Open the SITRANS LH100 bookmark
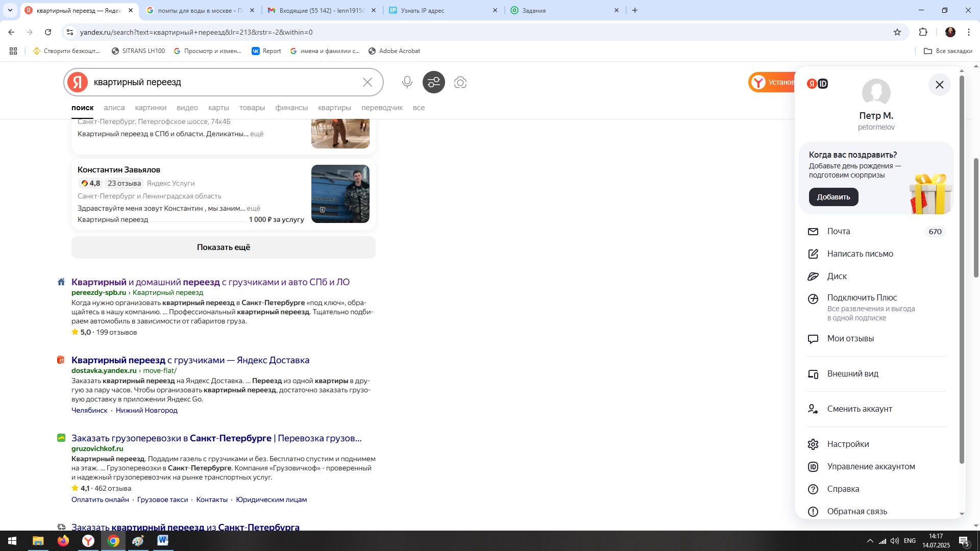The height and width of the screenshot is (551, 980). coord(138,51)
